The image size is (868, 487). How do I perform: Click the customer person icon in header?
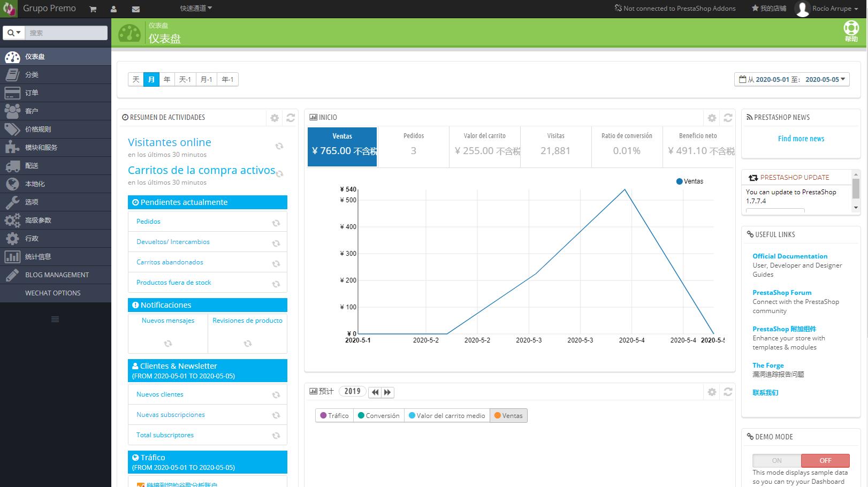114,9
